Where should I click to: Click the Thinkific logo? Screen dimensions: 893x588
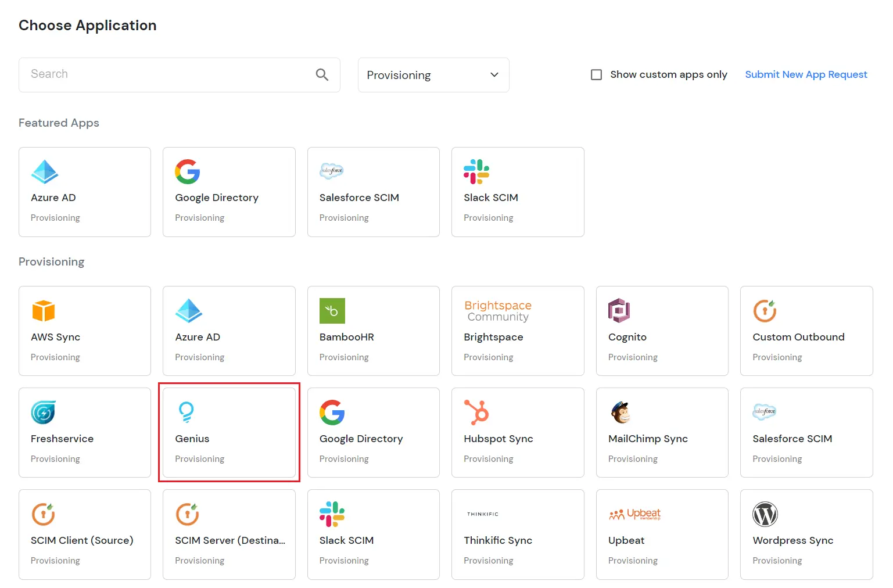click(483, 514)
